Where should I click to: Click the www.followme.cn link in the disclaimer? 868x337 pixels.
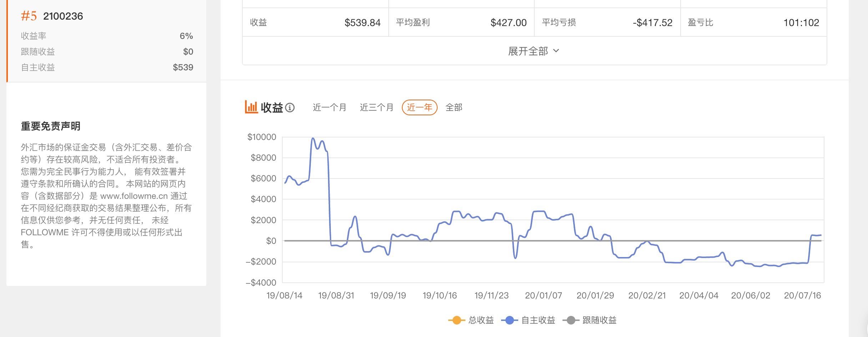click(x=134, y=196)
